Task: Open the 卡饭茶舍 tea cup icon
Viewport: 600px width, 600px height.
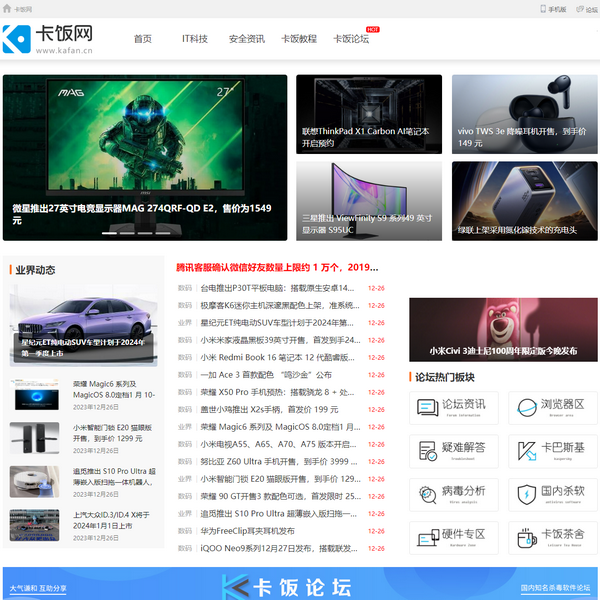Action: 524,536
